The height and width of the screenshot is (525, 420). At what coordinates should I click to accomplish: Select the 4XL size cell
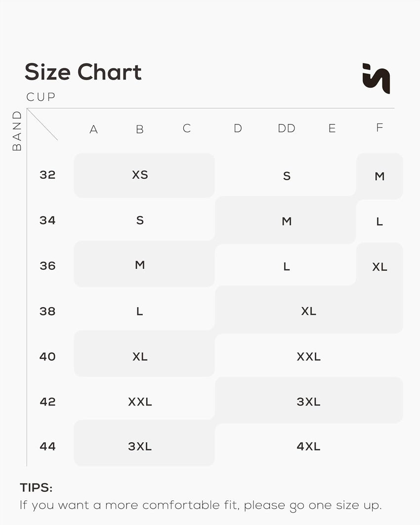point(308,446)
